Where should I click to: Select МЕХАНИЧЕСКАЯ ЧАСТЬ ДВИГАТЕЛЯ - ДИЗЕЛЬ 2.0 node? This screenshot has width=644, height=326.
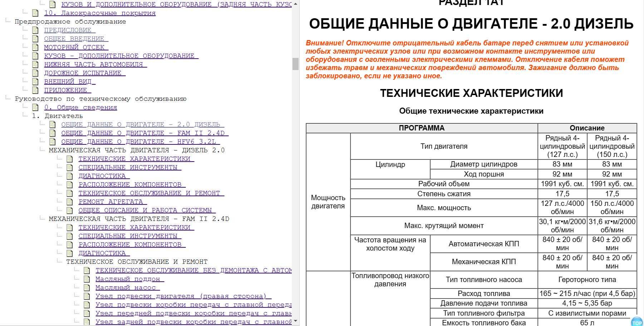[x=137, y=150]
